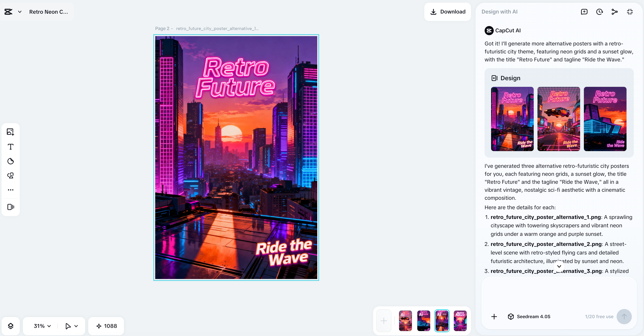
Task: Open the AI image generation tool
Action: [10, 176]
